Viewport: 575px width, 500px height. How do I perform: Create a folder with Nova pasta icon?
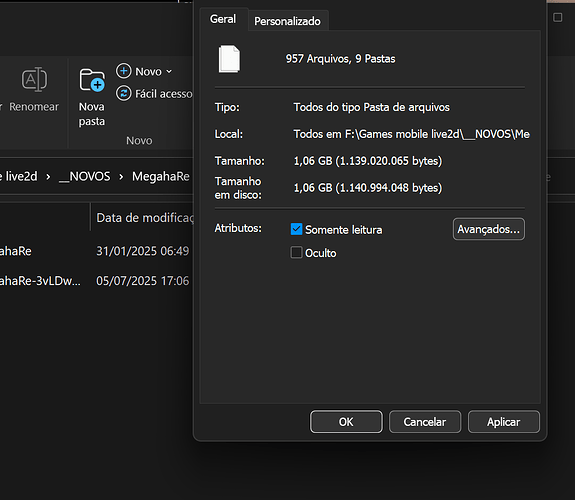pos(92,80)
